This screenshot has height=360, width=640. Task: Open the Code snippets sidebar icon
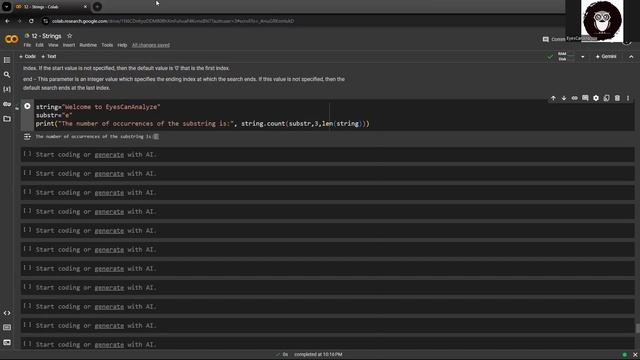point(7,313)
